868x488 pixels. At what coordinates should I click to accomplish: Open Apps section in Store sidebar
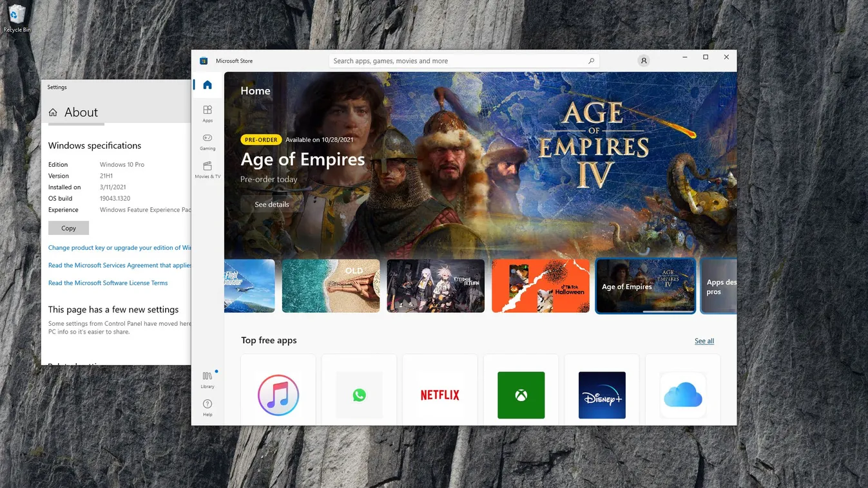click(207, 114)
